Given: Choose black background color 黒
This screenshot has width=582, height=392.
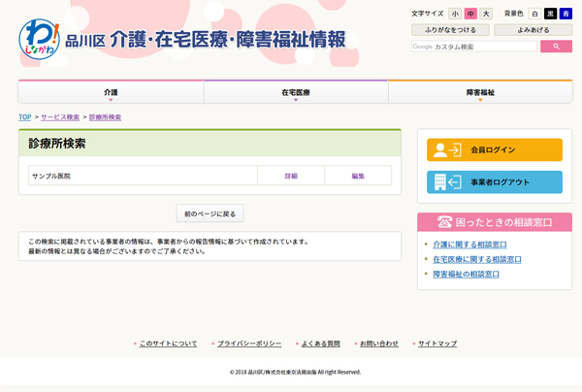Looking at the screenshot, I should [550, 14].
